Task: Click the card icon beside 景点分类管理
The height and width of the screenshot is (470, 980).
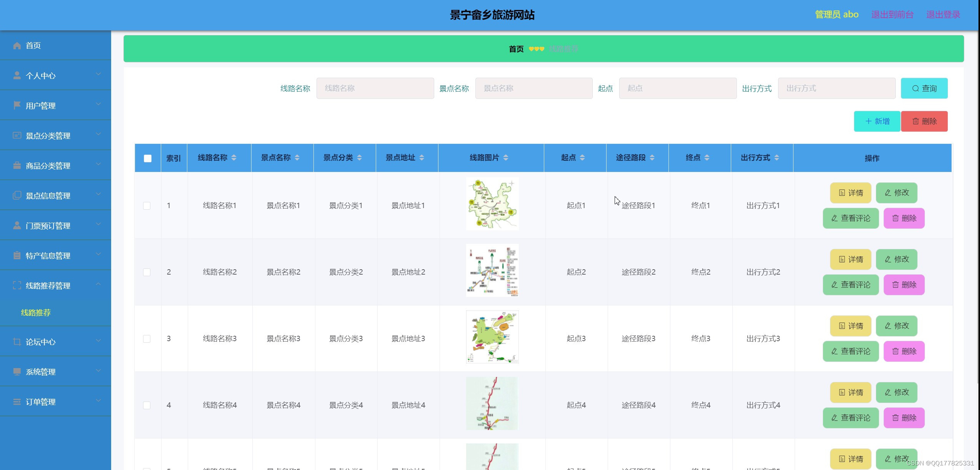Action: [17, 135]
